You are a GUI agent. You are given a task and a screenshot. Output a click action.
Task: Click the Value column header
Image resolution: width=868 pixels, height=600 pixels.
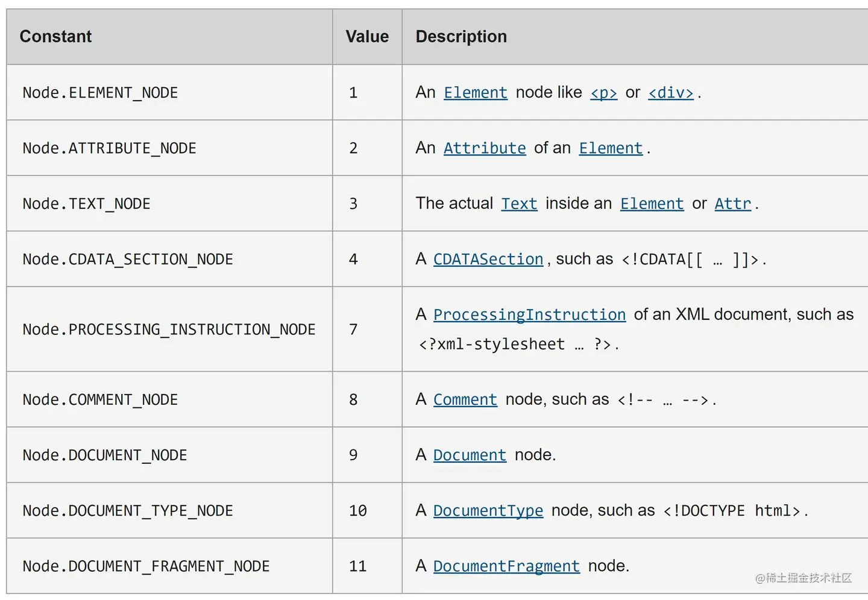click(367, 37)
